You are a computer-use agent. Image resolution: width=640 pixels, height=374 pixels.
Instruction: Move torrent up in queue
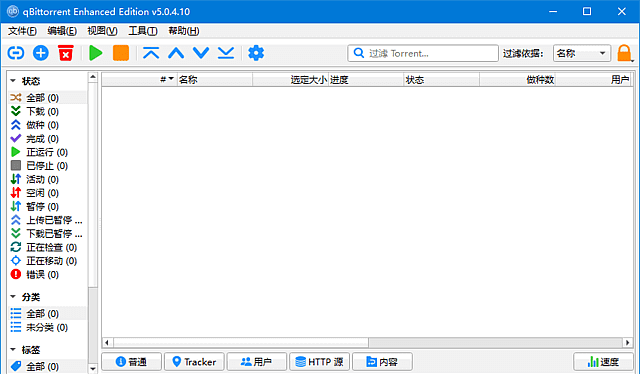(176, 53)
